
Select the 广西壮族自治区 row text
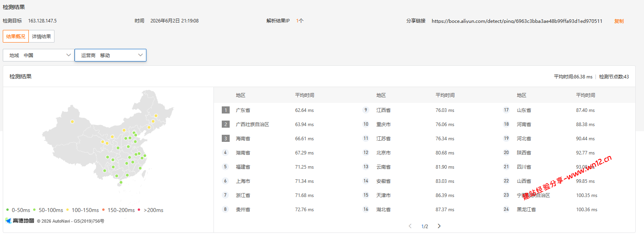[253, 125]
